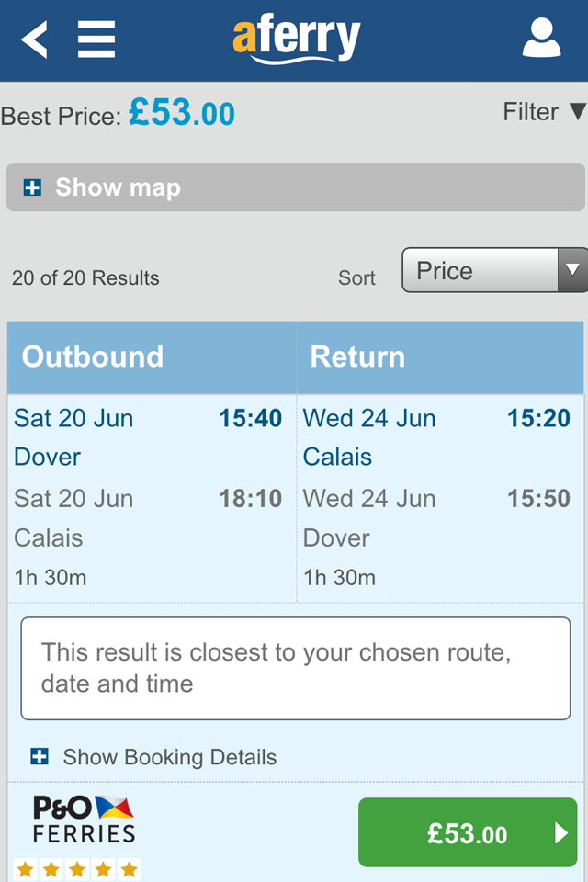Tap the back arrow icon
Image resolution: width=588 pixels, height=882 pixels.
tap(34, 40)
